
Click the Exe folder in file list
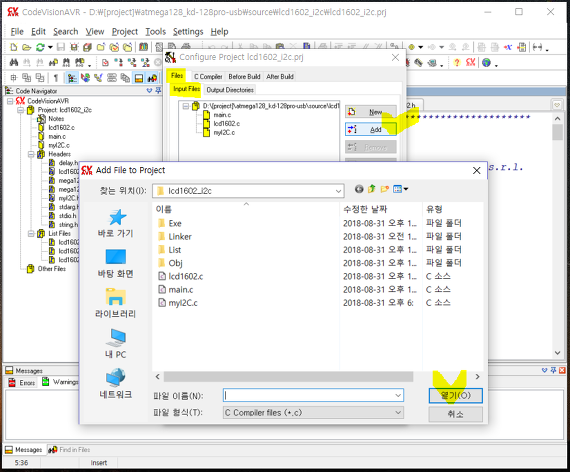tap(170, 223)
